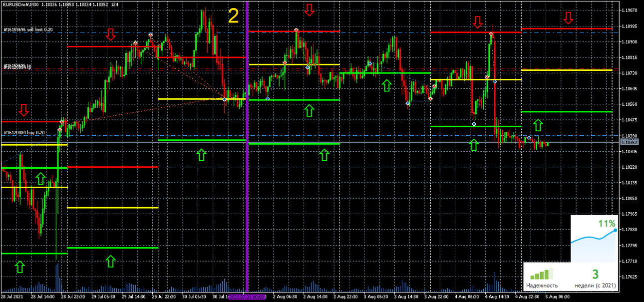
Task: Click price axis label 1.18135
Action: (x=629, y=183)
